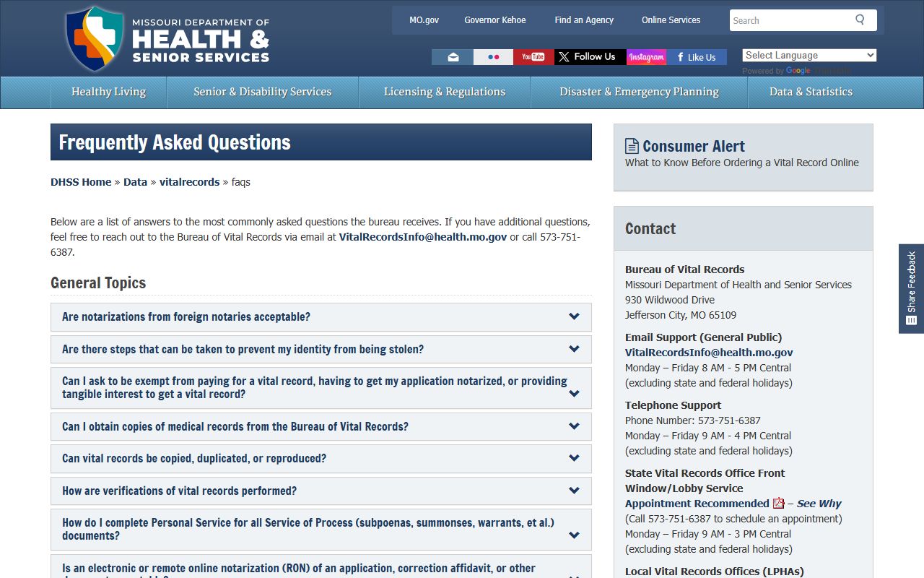
Task: Open the Senior & Disability Services menu
Action: (x=262, y=92)
